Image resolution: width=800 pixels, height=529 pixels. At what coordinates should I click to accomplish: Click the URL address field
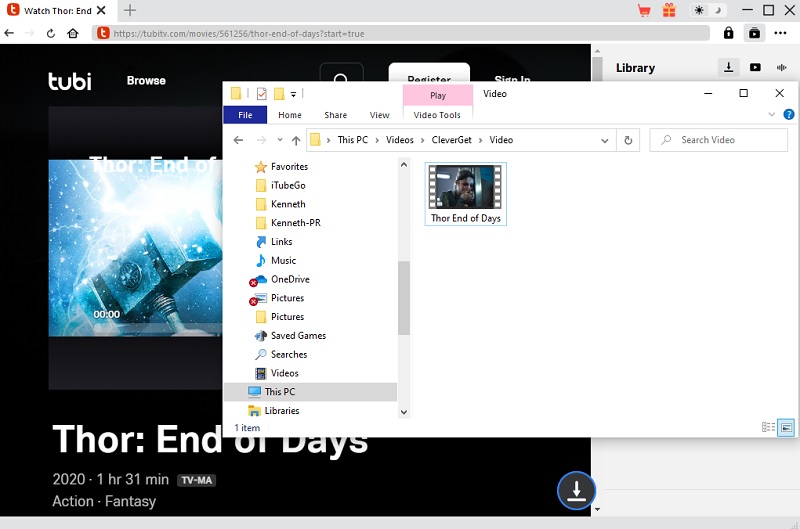click(401, 34)
